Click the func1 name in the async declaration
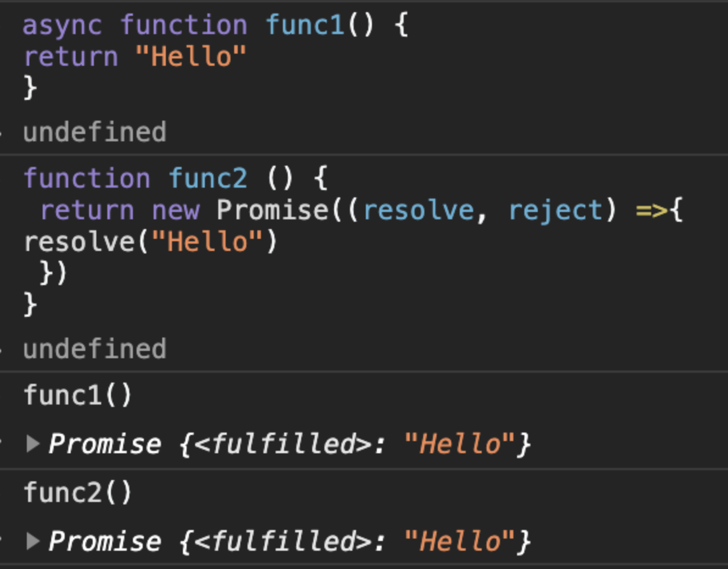 [305, 26]
